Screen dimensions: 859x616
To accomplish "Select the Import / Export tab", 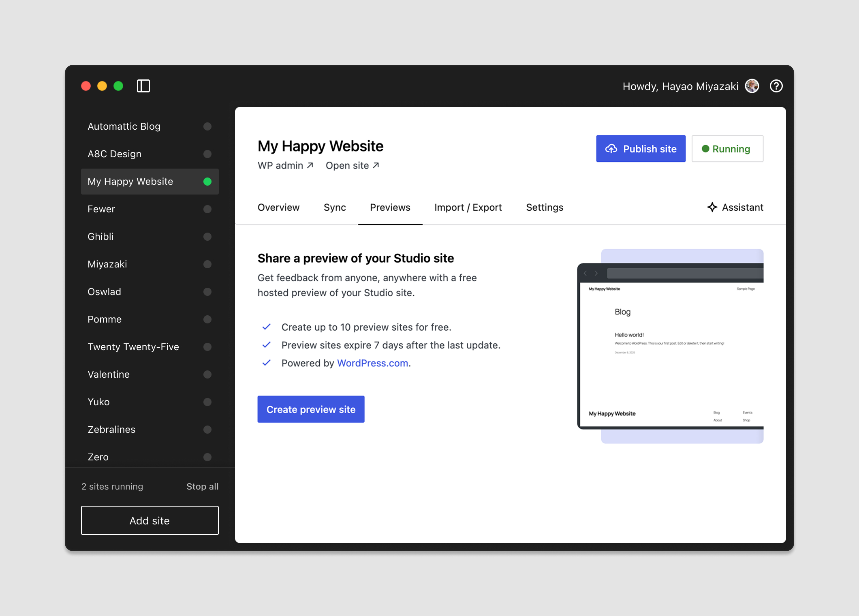I will pos(468,207).
